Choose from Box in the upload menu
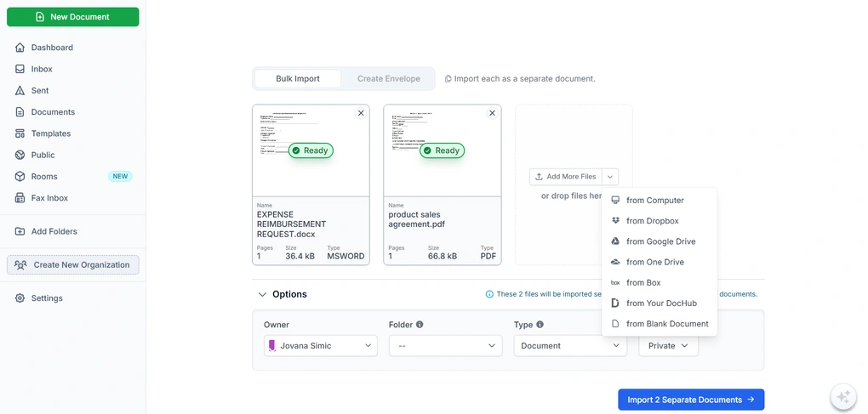Image resolution: width=868 pixels, height=414 pixels. tap(660, 282)
